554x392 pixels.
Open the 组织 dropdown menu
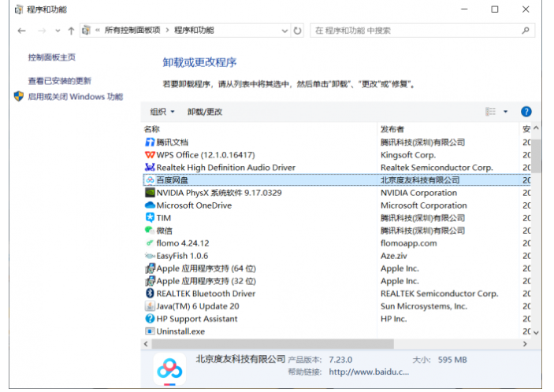[x=162, y=112]
